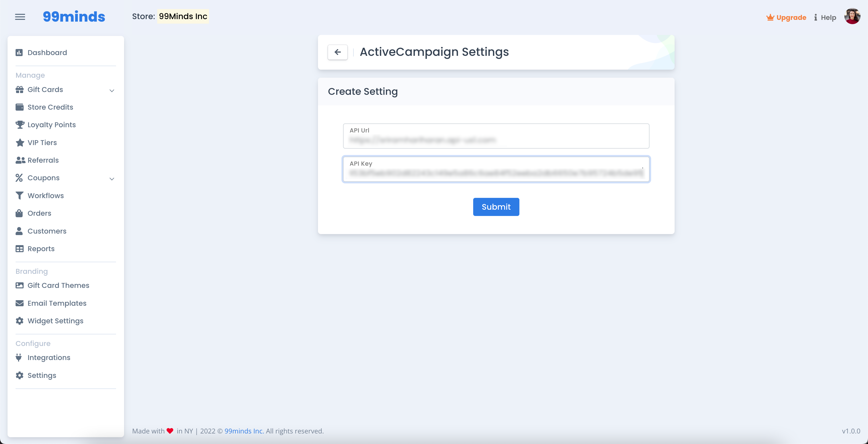Click the Workflows funnel icon
The width and height of the screenshot is (868, 444).
(20, 196)
